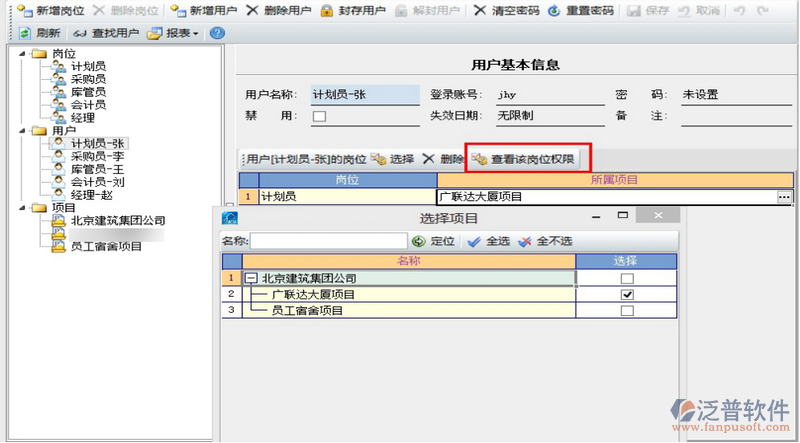800x443 pixels.
Task: Check the 员工宿舍项目 row checkbox
Action: [627, 310]
